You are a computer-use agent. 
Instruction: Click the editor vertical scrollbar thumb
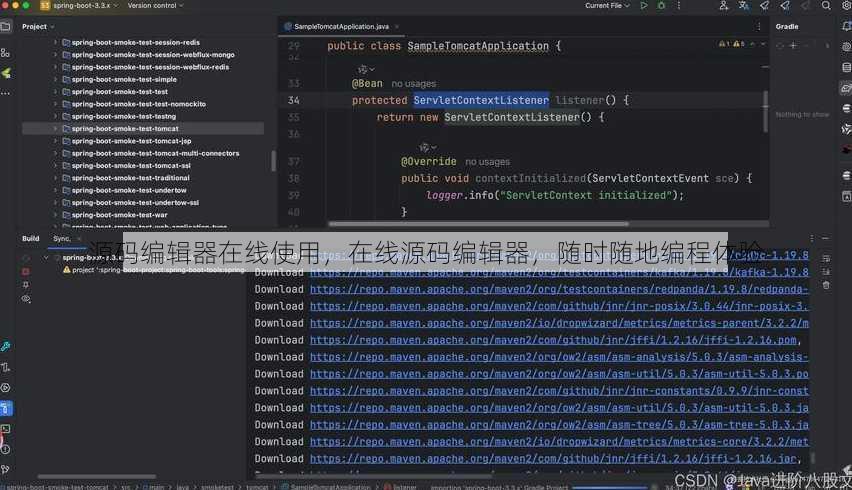pos(766,111)
